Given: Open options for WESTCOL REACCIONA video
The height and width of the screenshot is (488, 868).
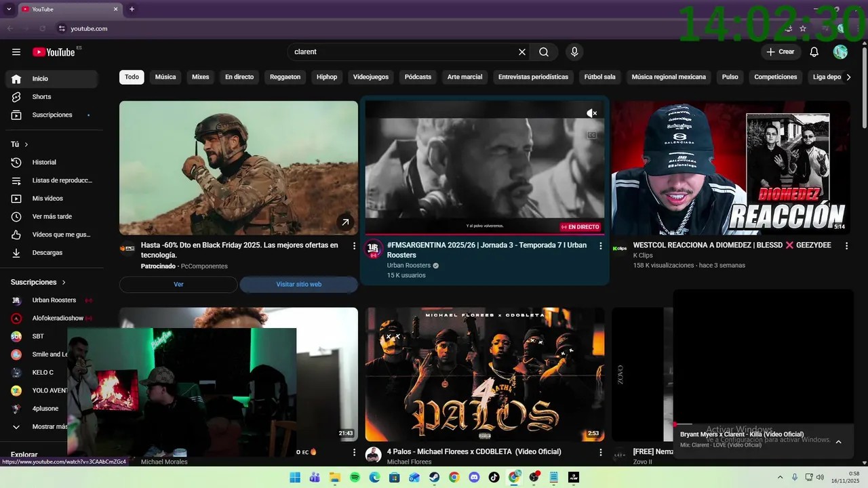Looking at the screenshot, I should (846, 246).
